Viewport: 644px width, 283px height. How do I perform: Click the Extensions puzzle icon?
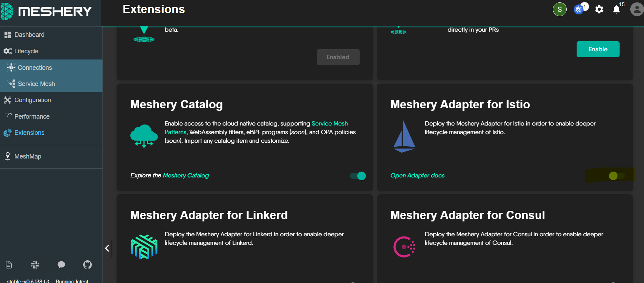(8, 133)
